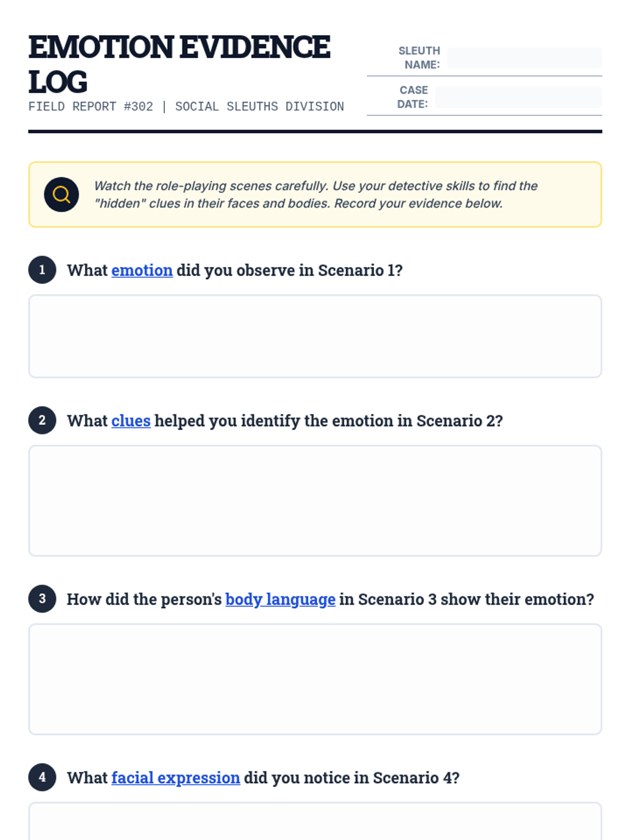The width and height of the screenshot is (630, 840).
Task: Open the 'clues' link
Action: coord(131,421)
